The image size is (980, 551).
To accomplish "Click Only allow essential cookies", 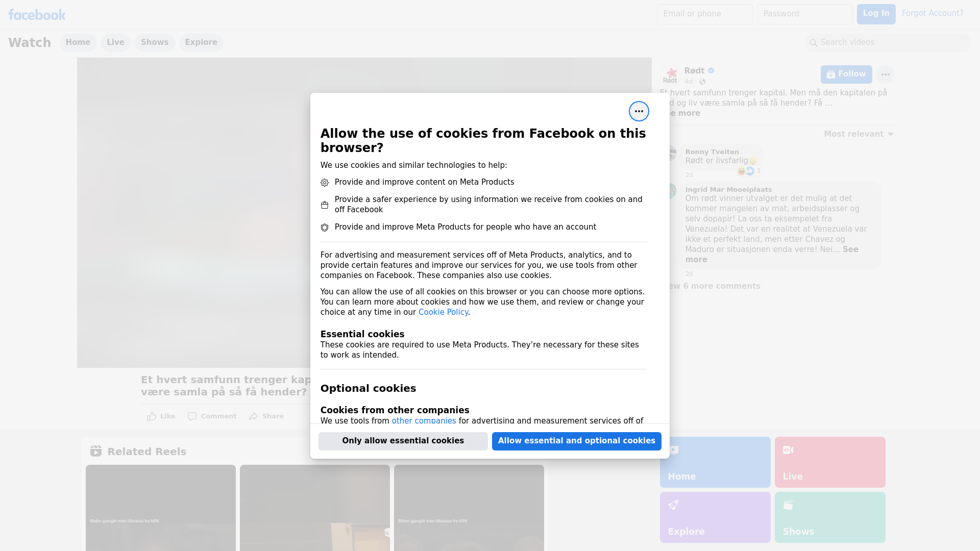I will pyautogui.click(x=403, y=441).
